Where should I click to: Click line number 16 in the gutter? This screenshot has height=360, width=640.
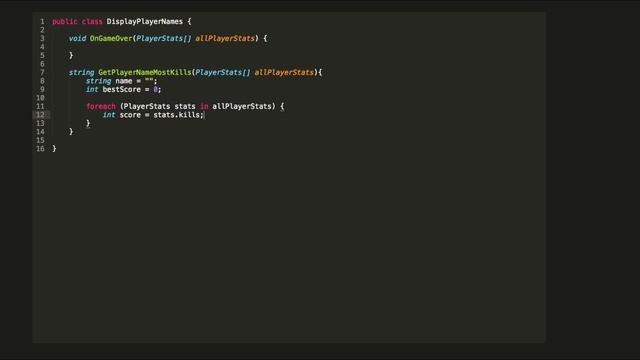(x=40, y=149)
